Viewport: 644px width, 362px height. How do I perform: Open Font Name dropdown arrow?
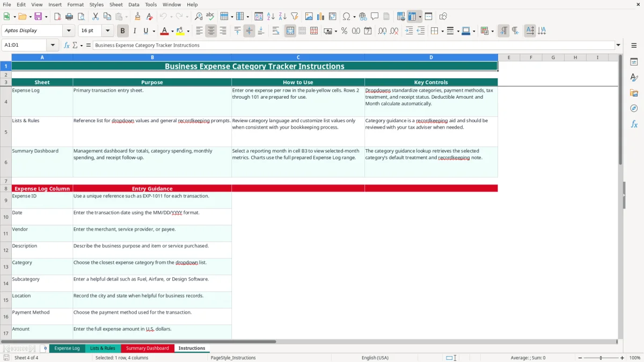click(x=69, y=31)
